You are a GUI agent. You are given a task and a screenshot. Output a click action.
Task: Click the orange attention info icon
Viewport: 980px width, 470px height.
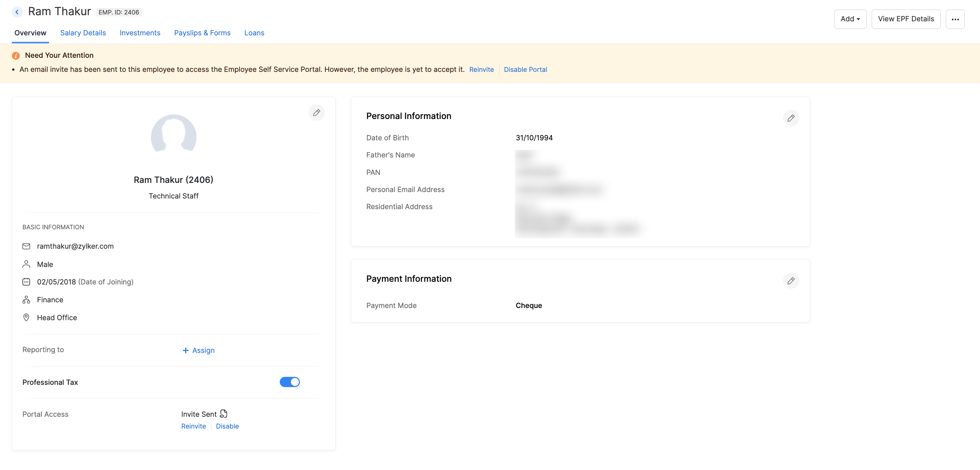coord(16,56)
